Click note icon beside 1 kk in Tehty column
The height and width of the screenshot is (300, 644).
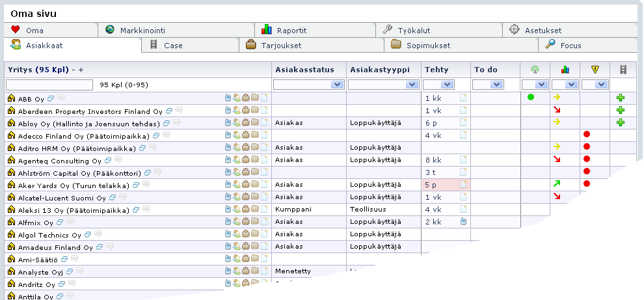[463, 98]
